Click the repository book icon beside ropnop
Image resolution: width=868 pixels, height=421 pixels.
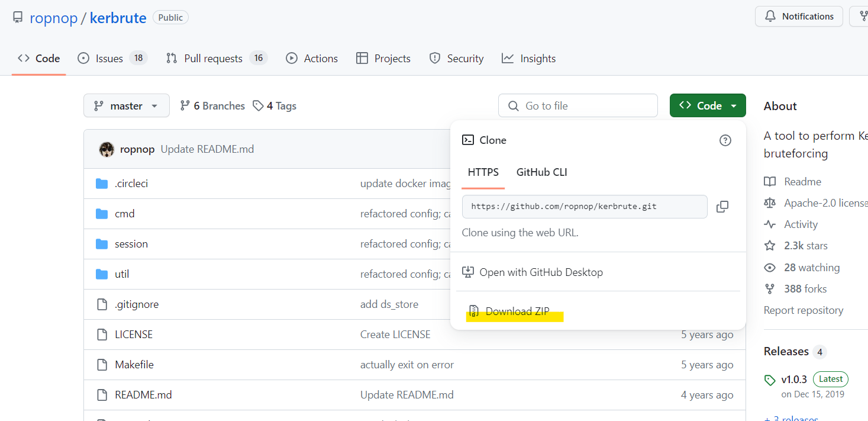[x=18, y=18]
